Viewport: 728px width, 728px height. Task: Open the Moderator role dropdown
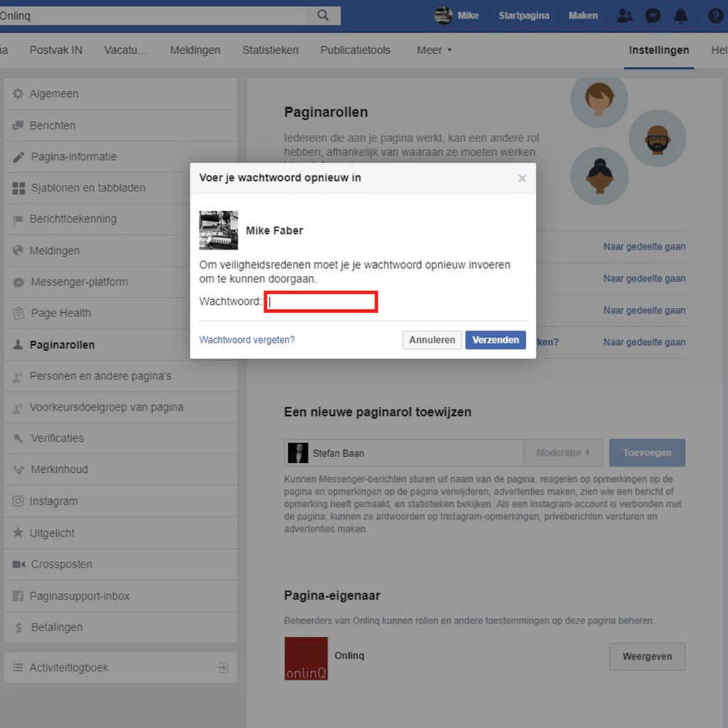563,453
